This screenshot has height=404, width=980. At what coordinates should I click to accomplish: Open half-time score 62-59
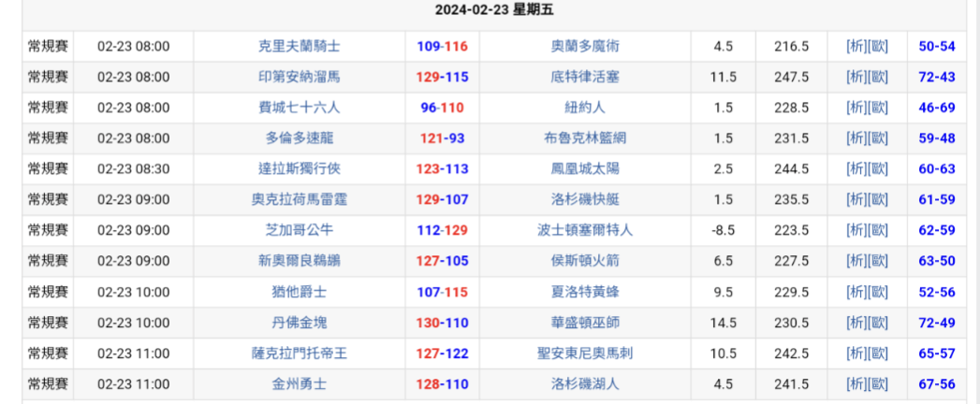click(937, 230)
